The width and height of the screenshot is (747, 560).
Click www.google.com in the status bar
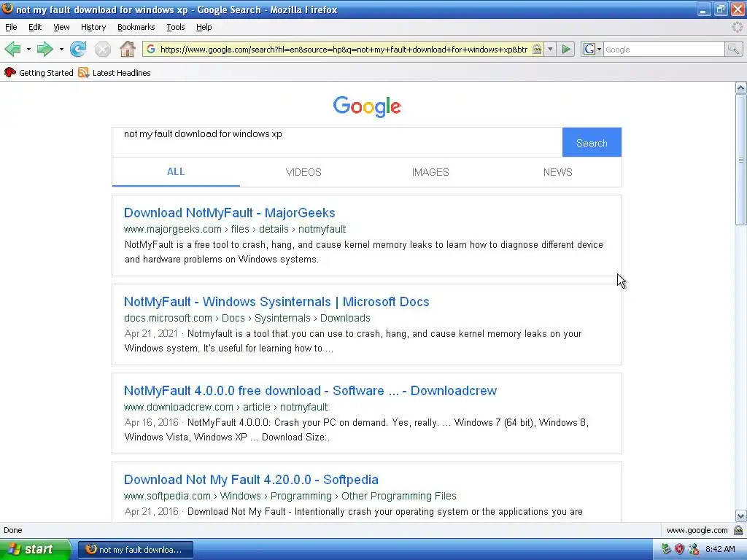(x=697, y=531)
